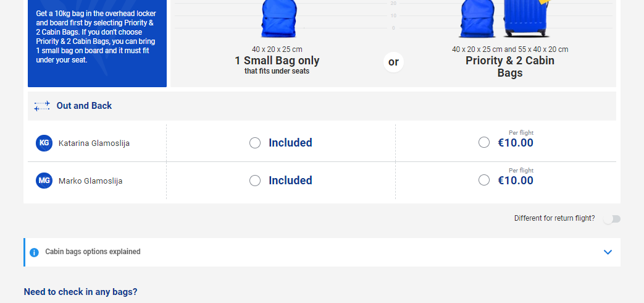The image size is (644, 303).
Task: Expand Cabin bags options explained chevron
Action: [x=608, y=252]
